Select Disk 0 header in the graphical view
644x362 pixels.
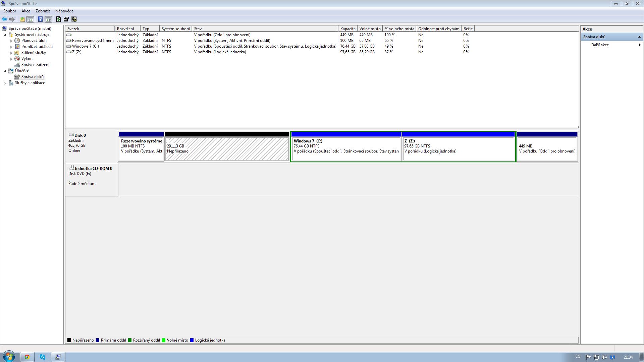91,146
